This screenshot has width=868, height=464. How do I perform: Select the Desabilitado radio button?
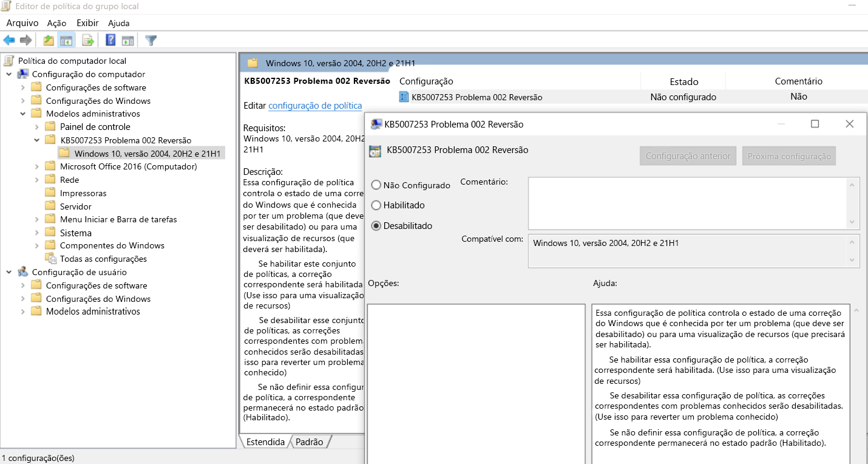[376, 226]
